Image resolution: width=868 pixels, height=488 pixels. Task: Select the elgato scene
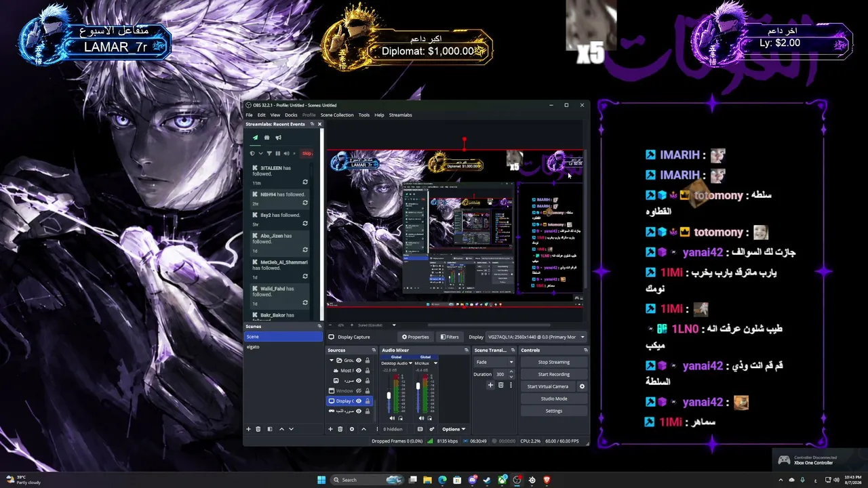[x=283, y=347]
